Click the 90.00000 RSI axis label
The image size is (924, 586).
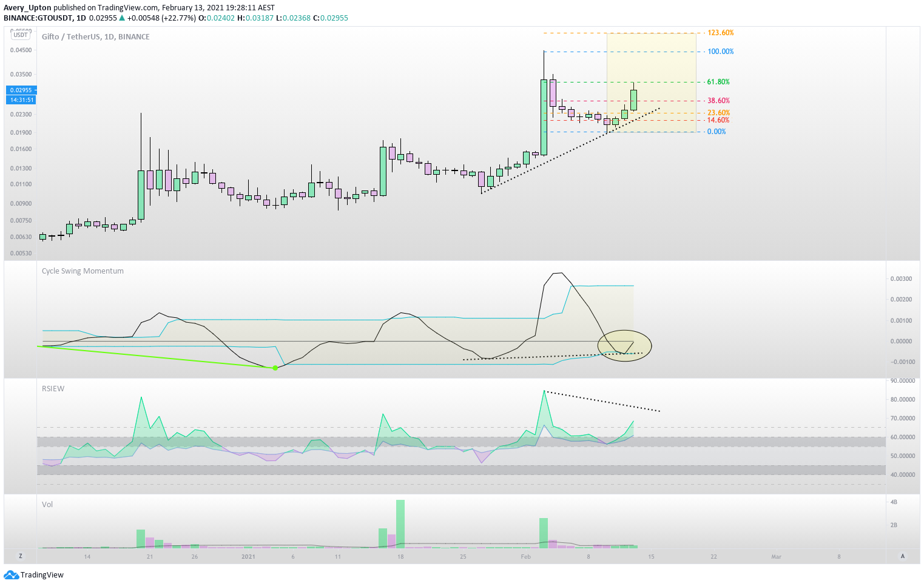(902, 381)
